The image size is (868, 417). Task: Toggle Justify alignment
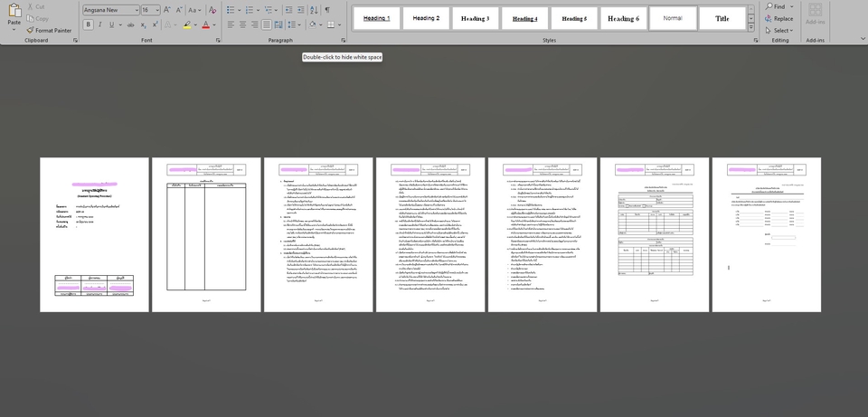[267, 25]
